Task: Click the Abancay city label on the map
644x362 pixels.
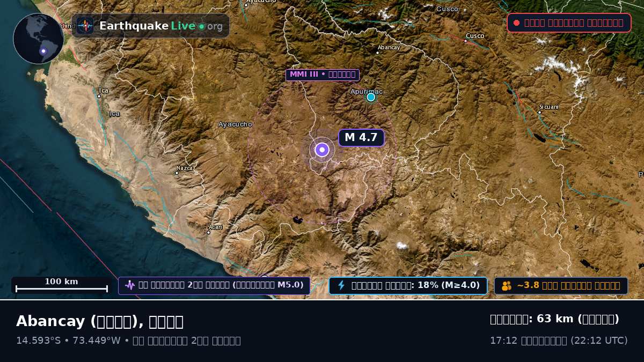Action: pyautogui.click(x=389, y=48)
